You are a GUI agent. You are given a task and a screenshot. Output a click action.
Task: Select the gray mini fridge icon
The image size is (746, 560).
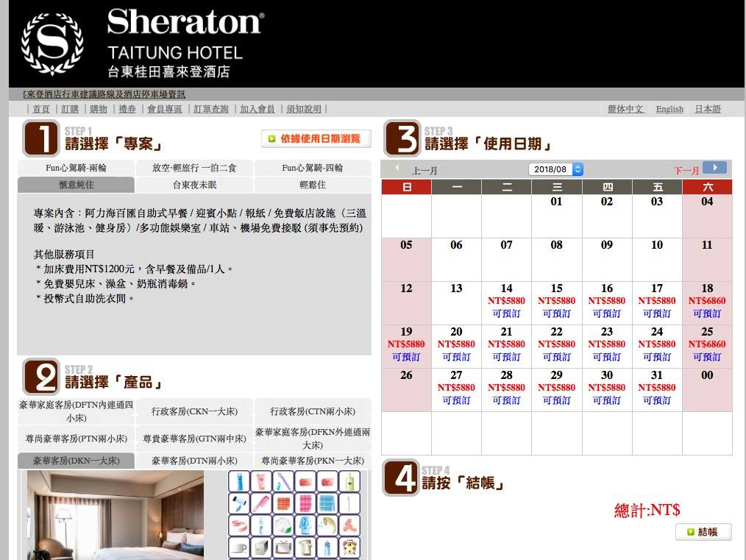(x=261, y=547)
